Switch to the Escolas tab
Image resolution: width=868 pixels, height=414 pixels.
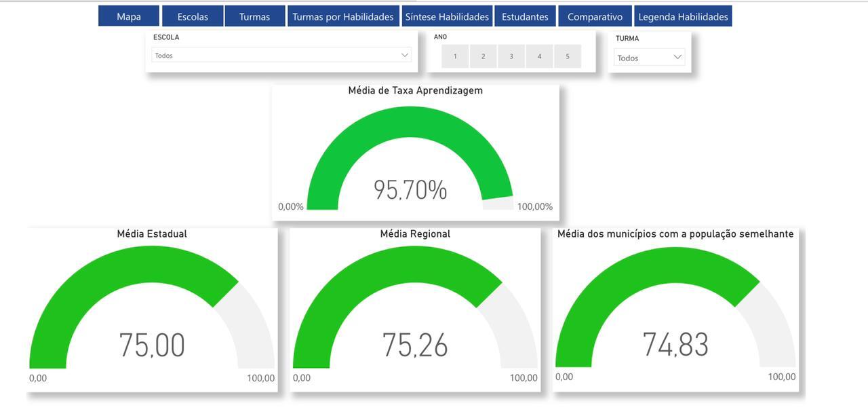click(x=193, y=16)
